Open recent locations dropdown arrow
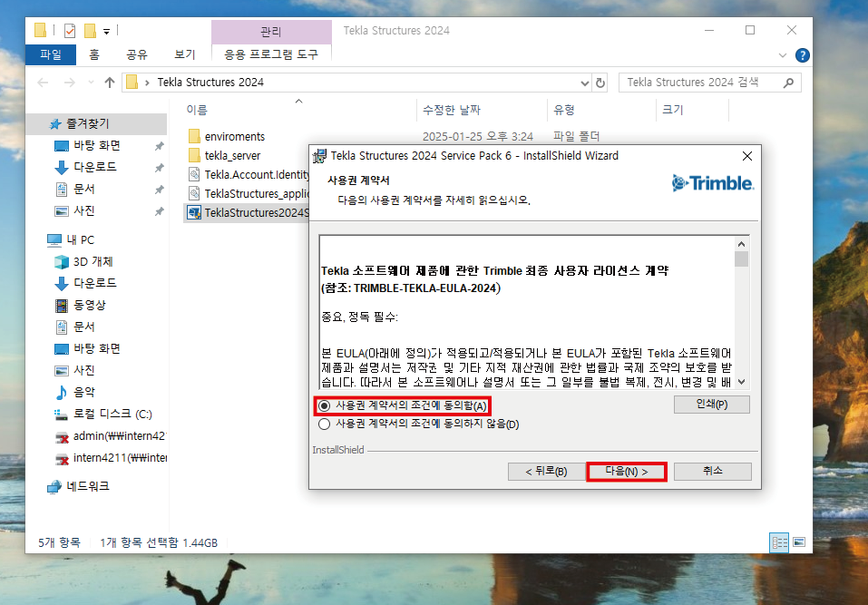Viewport: 868px width, 605px height. click(91, 83)
